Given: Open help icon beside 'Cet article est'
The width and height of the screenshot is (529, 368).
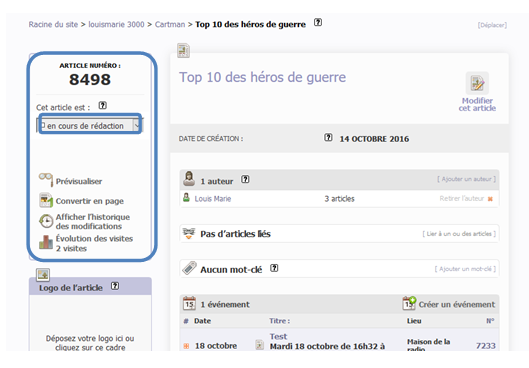Looking at the screenshot, I should coord(103,106).
